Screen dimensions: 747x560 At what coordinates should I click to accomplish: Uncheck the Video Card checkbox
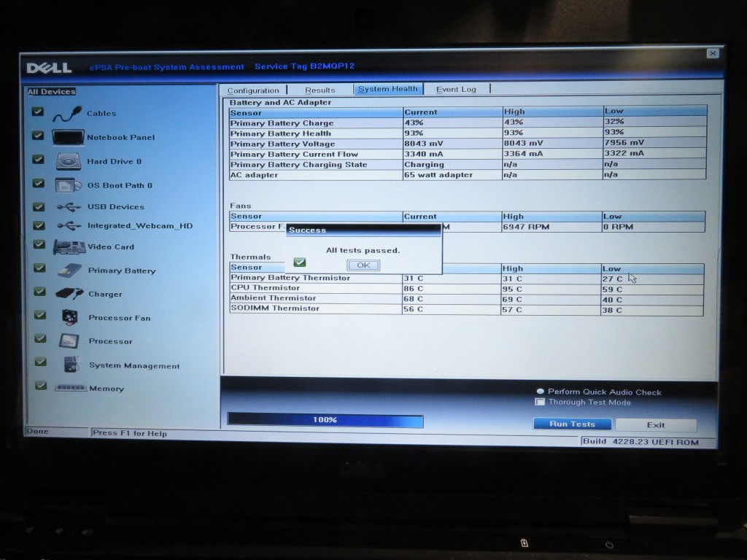point(39,245)
